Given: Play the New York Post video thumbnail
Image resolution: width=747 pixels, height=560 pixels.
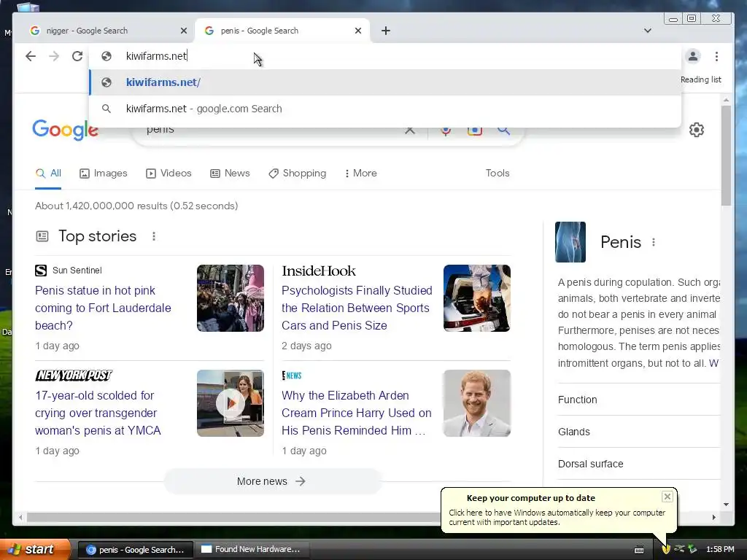Looking at the screenshot, I should pyautogui.click(x=231, y=403).
